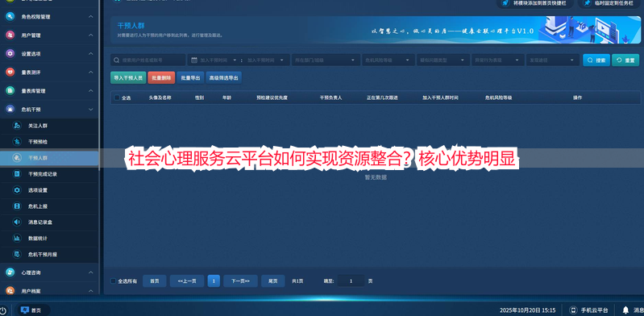Screen dimensions: 644x316
Task: Click the start 加入干预时间 date field
Action: pos(214,60)
